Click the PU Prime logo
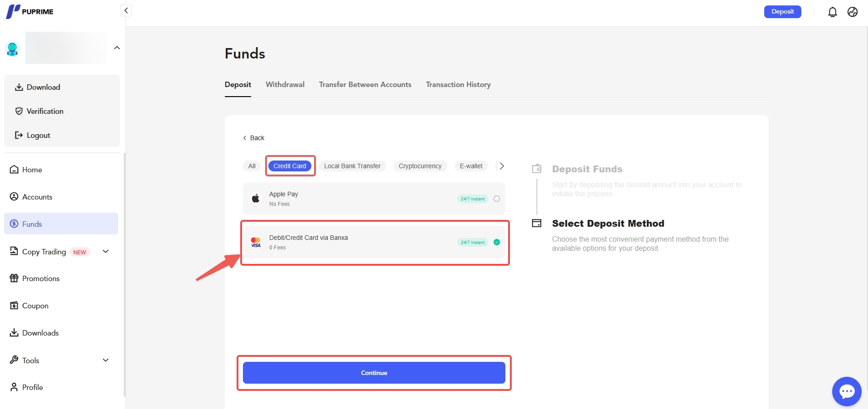Screen dimensions: 868x409 click(30, 11)
